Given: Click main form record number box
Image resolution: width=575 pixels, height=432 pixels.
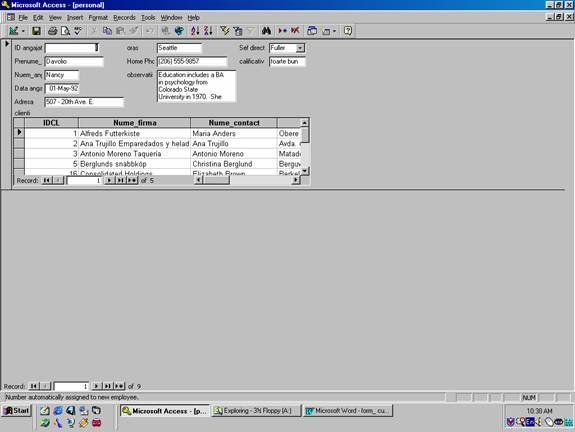Looking at the screenshot, I should click(x=71, y=386).
